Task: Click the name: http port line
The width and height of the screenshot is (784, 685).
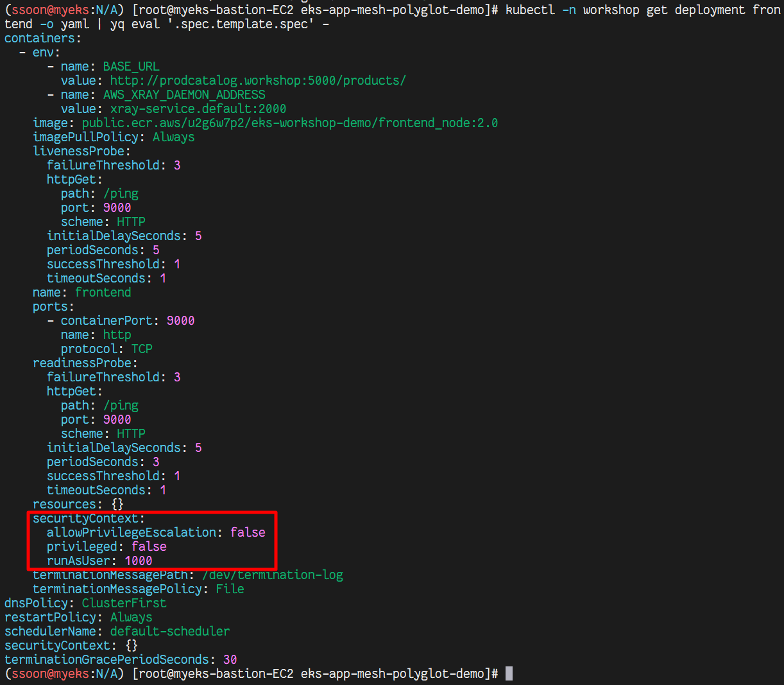Action: point(96,335)
